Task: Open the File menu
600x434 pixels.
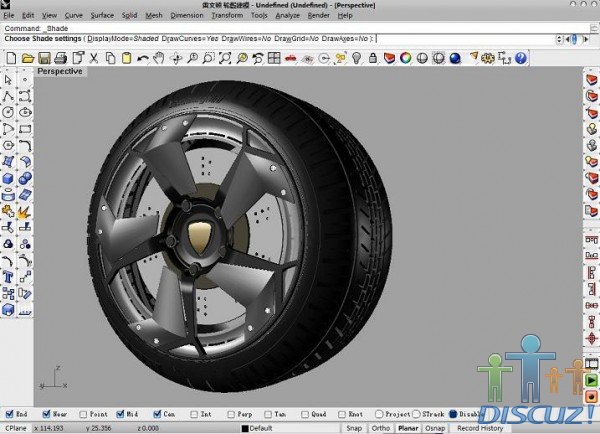Action: tap(8, 15)
